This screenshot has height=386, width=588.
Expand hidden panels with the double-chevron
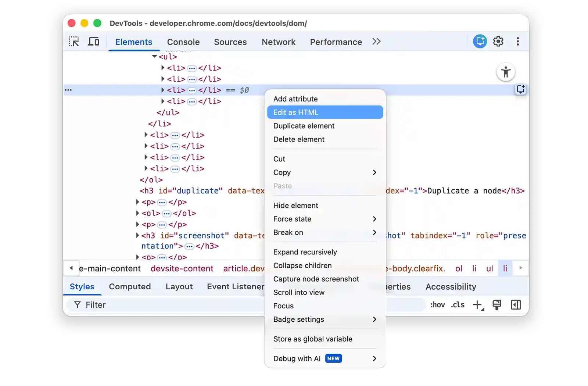click(376, 42)
